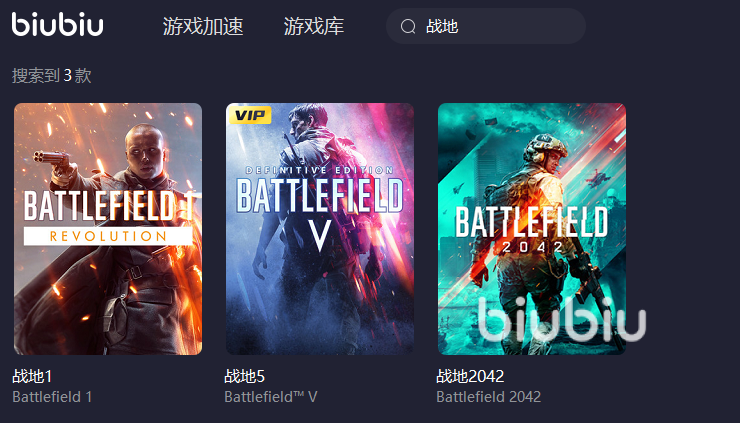The image size is (740, 423).
Task: Click the 2042 numerals on third cover
Action: point(532,247)
